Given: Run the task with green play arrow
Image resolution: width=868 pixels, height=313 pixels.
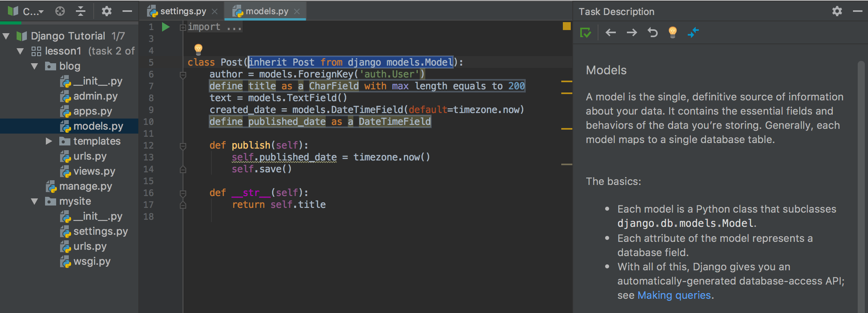Looking at the screenshot, I should [166, 27].
